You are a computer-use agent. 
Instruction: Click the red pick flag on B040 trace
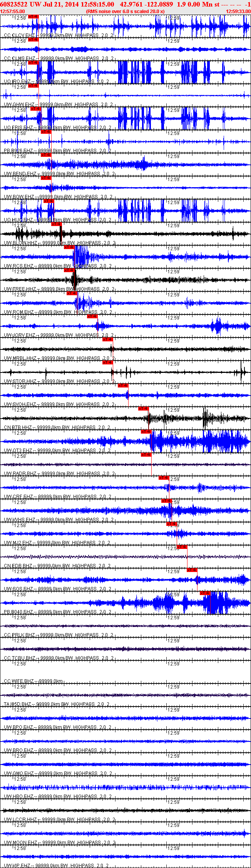pos(205,593)
